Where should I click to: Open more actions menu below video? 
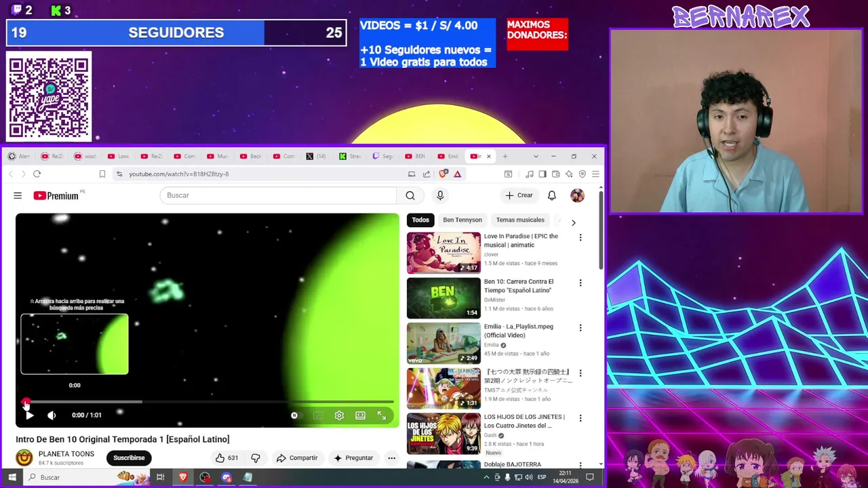tap(391, 458)
